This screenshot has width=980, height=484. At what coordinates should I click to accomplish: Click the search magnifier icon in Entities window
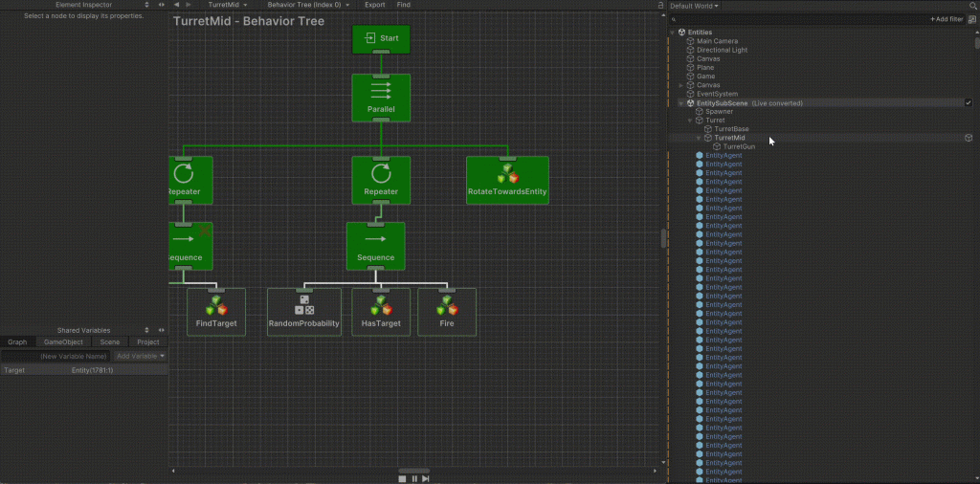point(973,6)
